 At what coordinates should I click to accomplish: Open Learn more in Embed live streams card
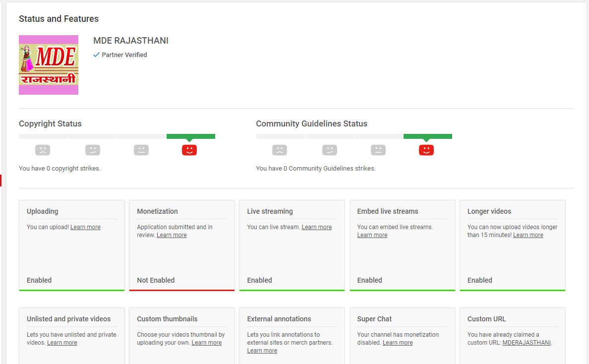coord(372,235)
